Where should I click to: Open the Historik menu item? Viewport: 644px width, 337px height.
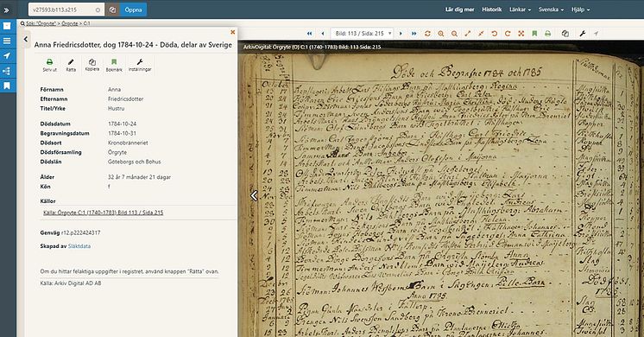click(491, 10)
